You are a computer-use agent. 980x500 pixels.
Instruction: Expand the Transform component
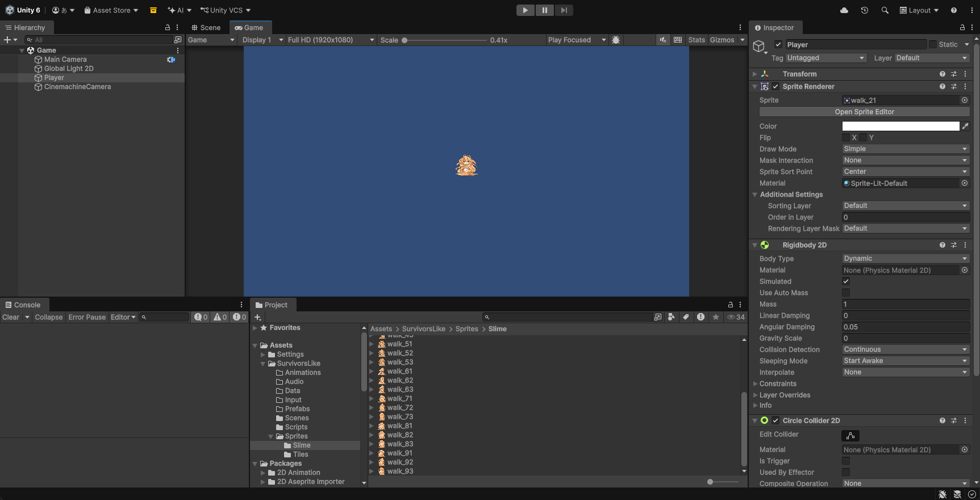coord(755,74)
